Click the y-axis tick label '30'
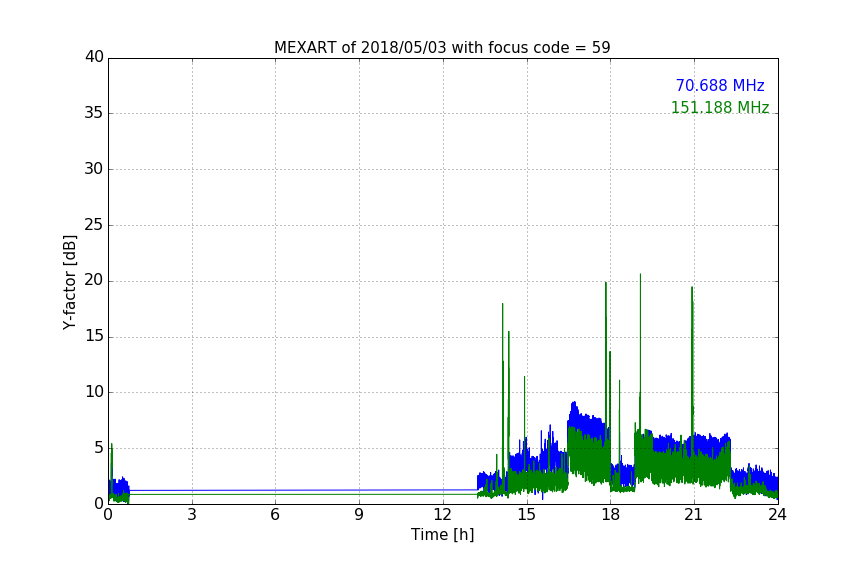 (x=94, y=169)
